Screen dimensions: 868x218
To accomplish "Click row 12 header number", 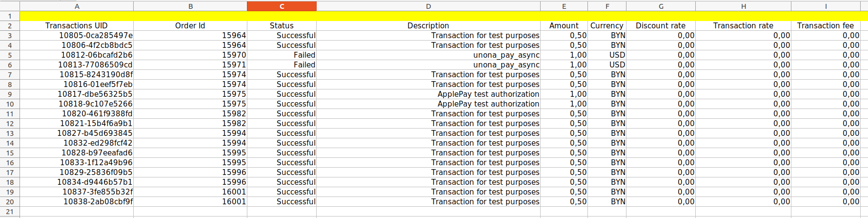I will [x=10, y=124].
